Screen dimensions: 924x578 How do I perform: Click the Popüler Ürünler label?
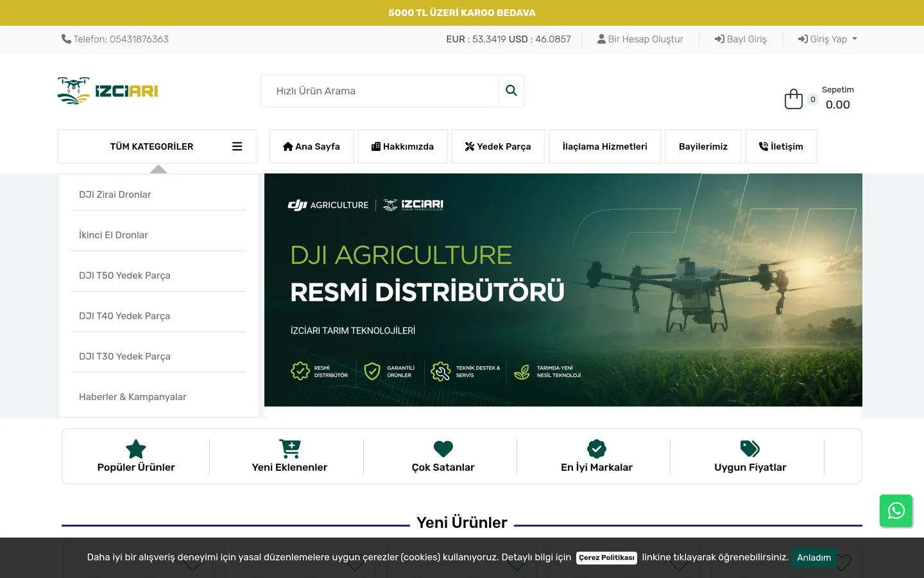click(x=136, y=468)
